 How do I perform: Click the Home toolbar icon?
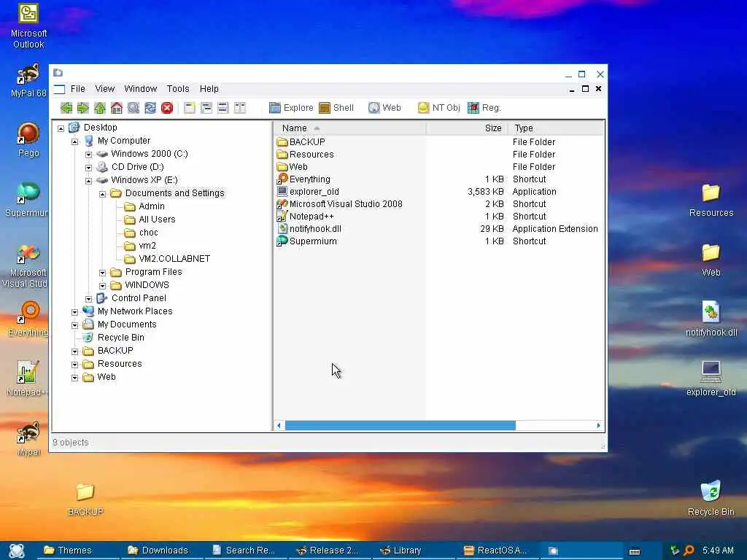(x=116, y=108)
